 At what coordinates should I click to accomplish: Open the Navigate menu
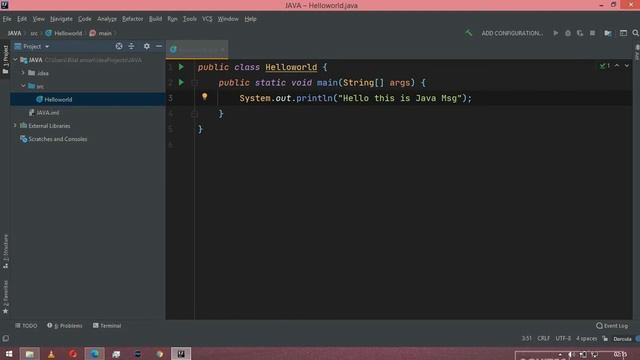(61, 19)
